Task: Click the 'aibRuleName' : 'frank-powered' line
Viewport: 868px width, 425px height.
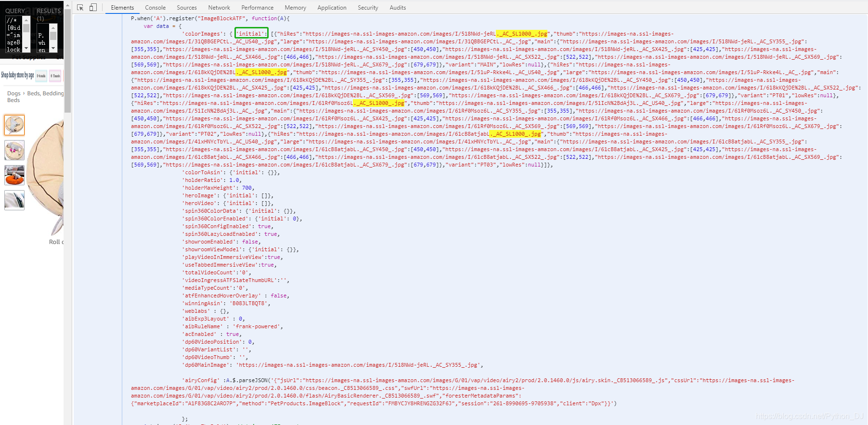Action: [x=233, y=326]
